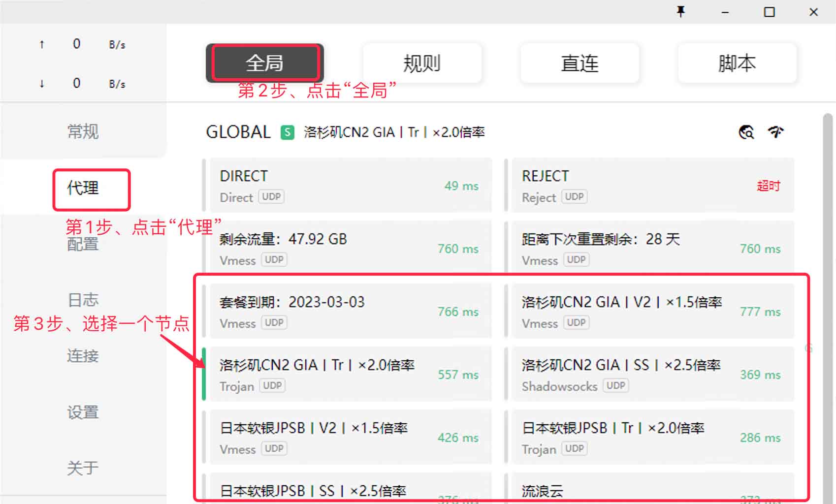The width and height of the screenshot is (836, 504).
Task: Select 直连 direct mode
Action: point(579,63)
